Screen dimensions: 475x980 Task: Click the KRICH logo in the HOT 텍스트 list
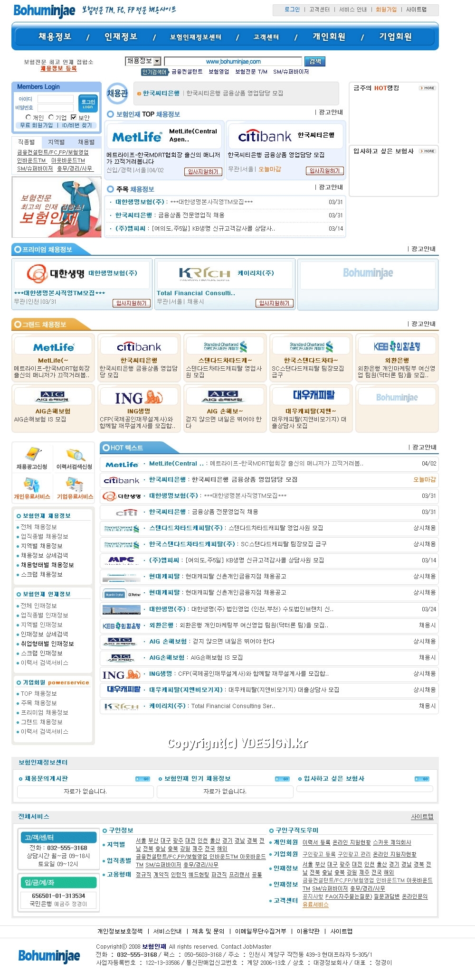[121, 706]
